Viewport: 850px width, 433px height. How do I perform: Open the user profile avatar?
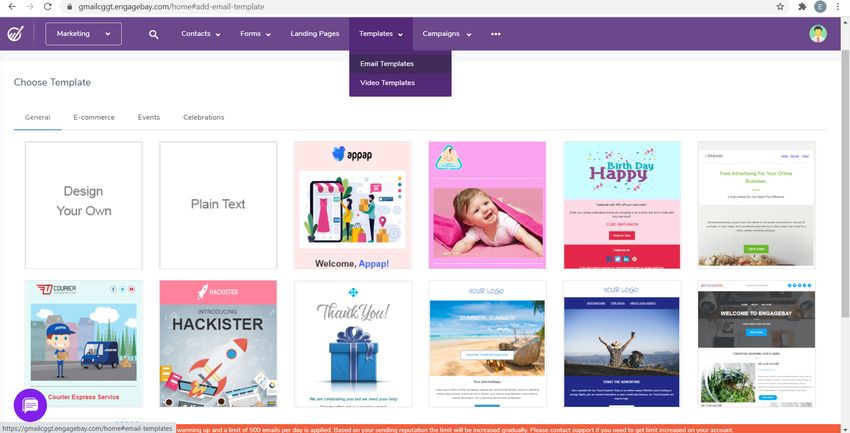818,34
